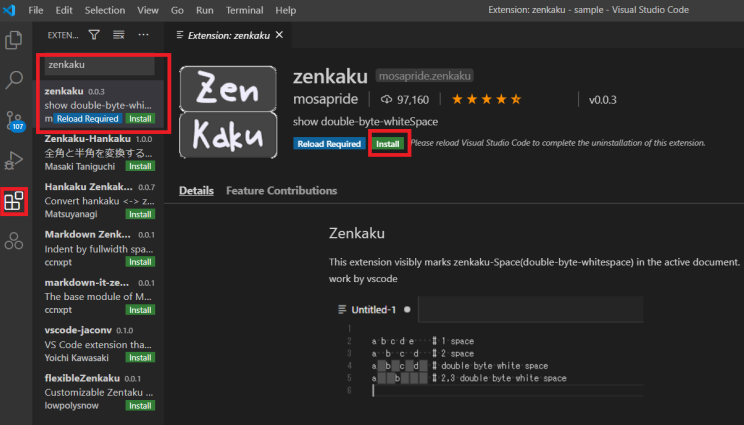
Task: Select the flexibleZenkaku list entry
Action: (100, 392)
